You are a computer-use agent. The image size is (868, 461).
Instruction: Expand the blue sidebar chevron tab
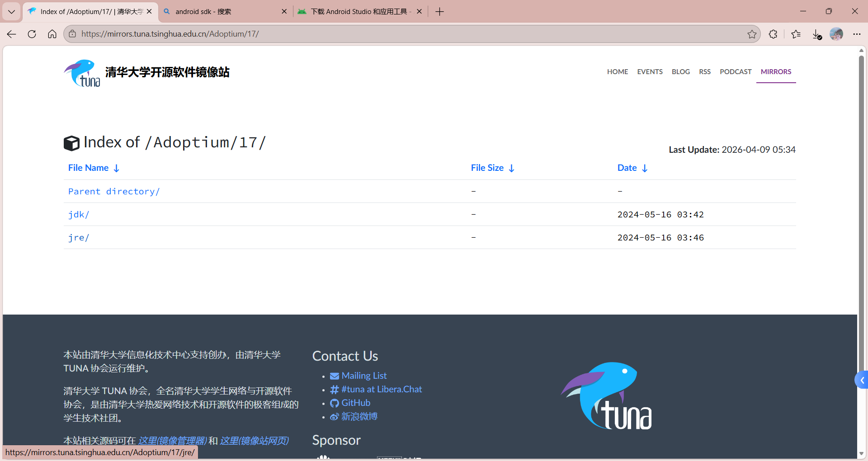(862, 381)
